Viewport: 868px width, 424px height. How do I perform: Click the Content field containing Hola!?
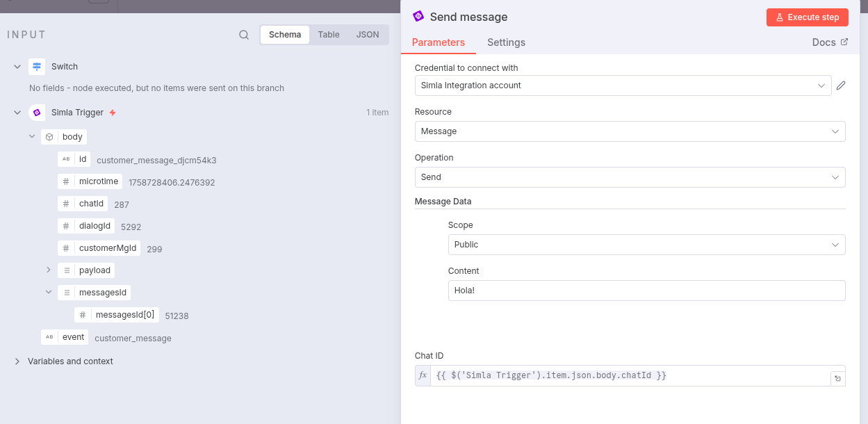click(646, 291)
